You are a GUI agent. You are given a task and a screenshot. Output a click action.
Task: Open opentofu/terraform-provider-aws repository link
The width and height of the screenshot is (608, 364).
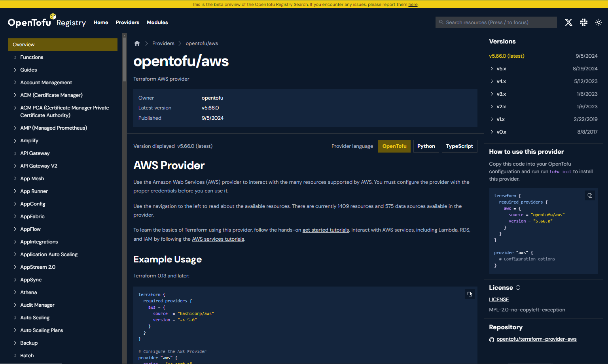click(536, 339)
